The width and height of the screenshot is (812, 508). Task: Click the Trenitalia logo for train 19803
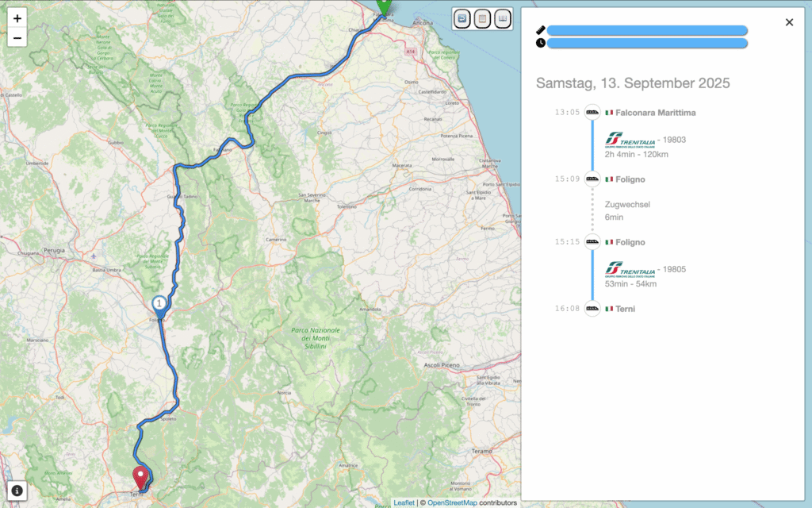630,140
